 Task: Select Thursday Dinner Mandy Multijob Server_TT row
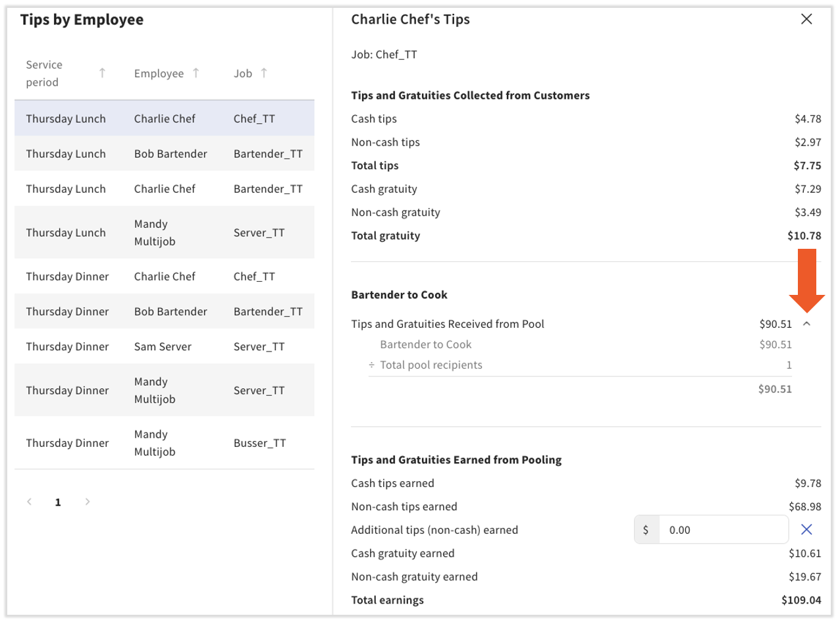pyautogui.click(x=164, y=390)
